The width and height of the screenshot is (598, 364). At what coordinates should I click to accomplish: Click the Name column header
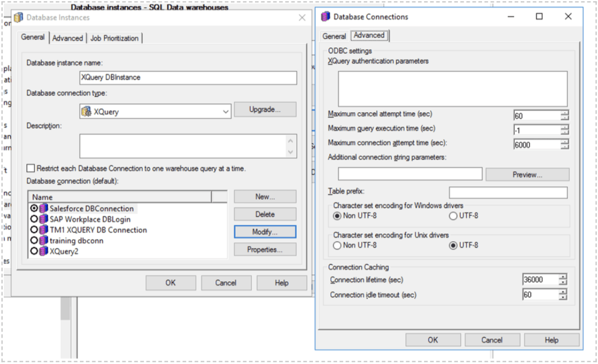tap(120, 197)
